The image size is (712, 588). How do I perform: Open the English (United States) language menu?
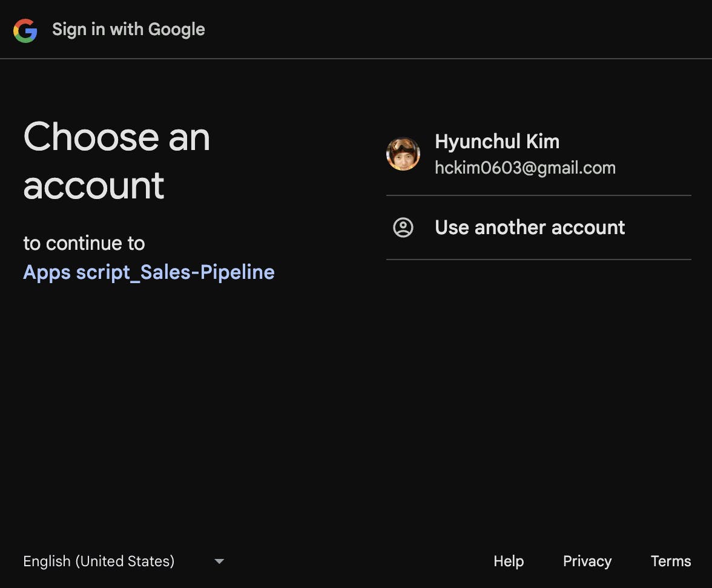coord(99,561)
